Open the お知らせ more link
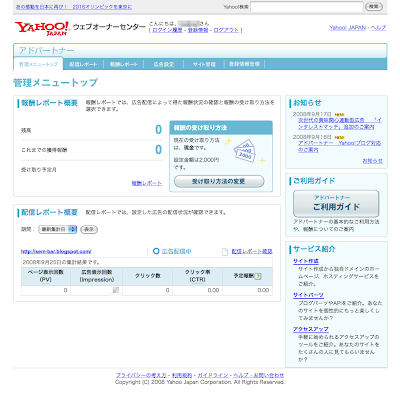The image size is (400, 393). click(372, 161)
